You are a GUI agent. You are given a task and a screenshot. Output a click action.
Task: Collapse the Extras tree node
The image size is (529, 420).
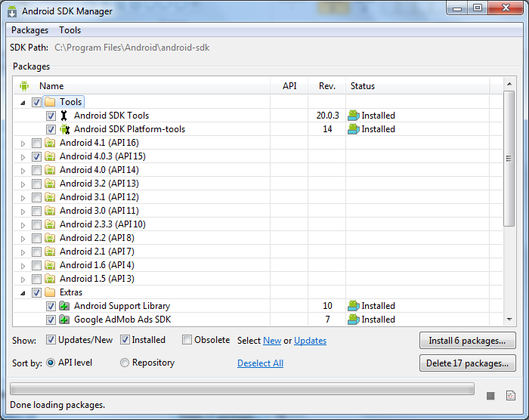click(23, 293)
